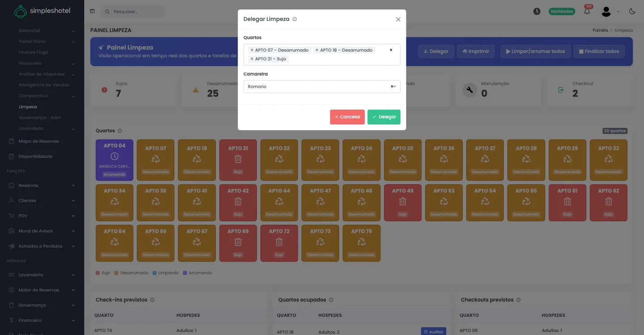Screen dimensions: 644x335
Task: Click info icon beside Delegar Limpeza title
Action: (x=294, y=19)
